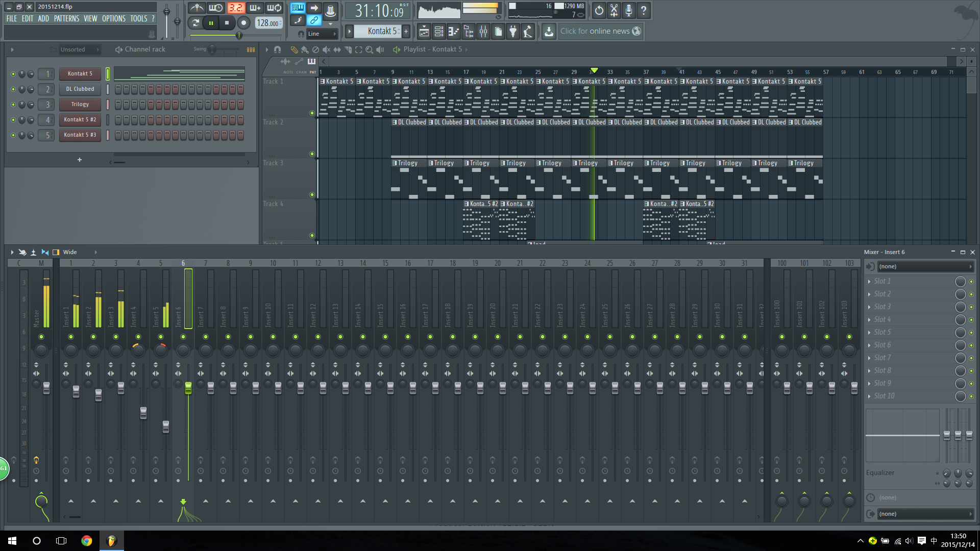Screen dimensions: 980x551
Task: Arm the record button
Action: (x=244, y=22)
